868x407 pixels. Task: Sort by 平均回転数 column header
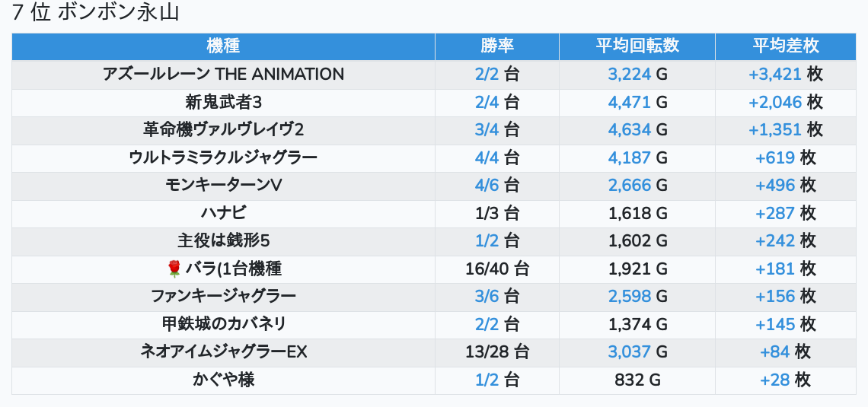click(637, 46)
